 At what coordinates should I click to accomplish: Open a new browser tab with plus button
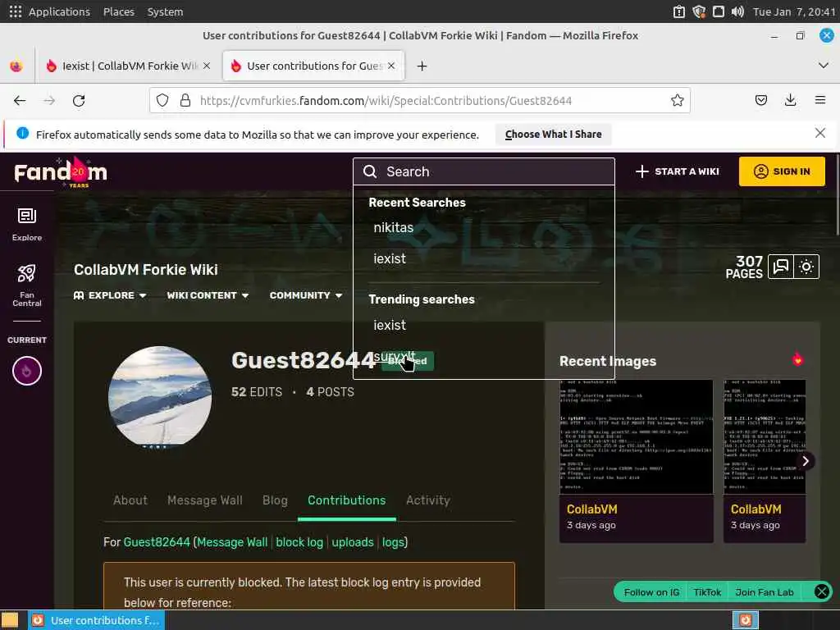click(422, 66)
